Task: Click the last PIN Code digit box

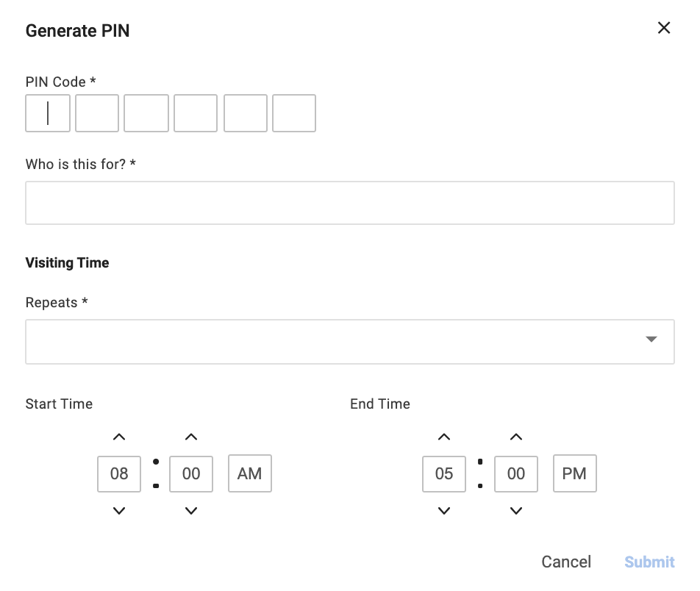Action: click(x=294, y=113)
